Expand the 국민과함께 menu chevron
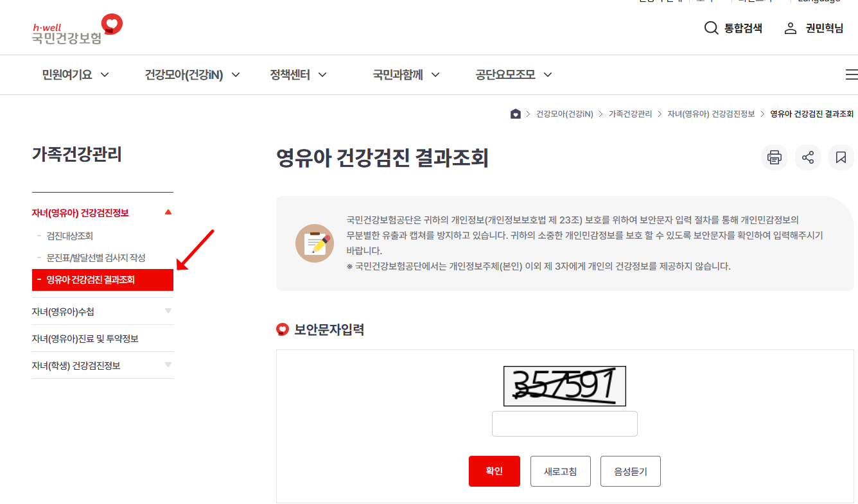 pos(435,75)
